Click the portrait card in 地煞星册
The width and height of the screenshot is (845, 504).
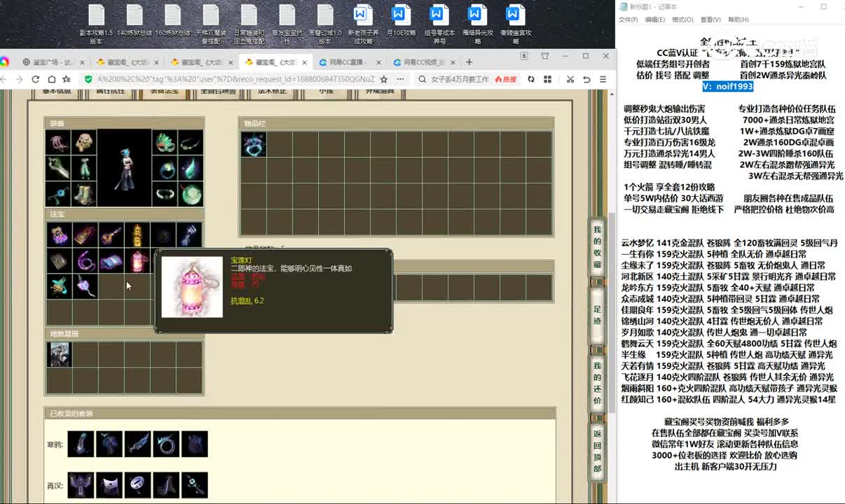pyautogui.click(x=59, y=355)
